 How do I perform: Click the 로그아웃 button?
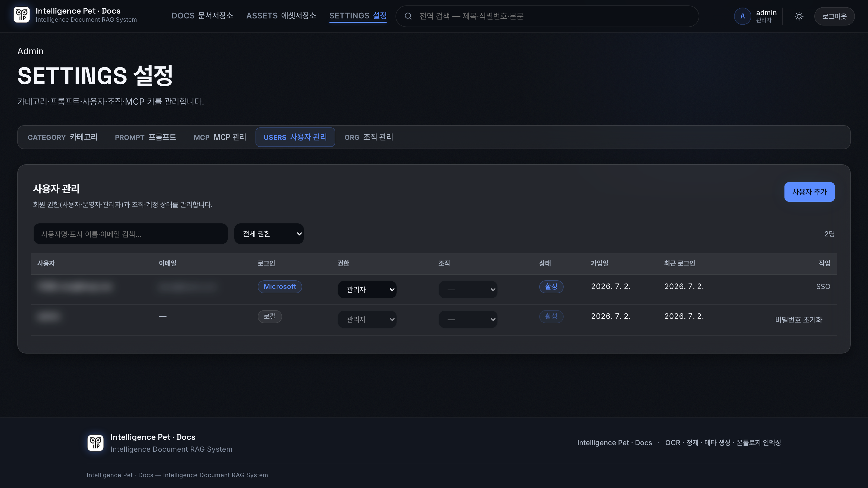click(x=834, y=16)
